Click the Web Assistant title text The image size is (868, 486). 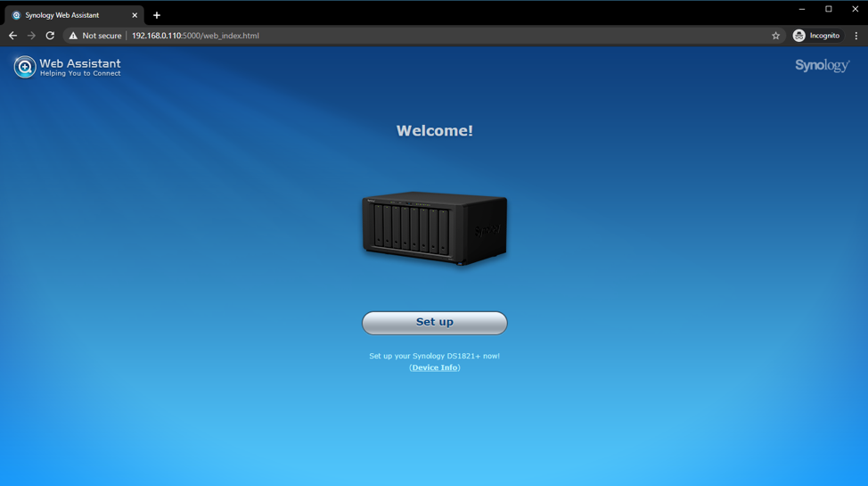pyautogui.click(x=80, y=63)
